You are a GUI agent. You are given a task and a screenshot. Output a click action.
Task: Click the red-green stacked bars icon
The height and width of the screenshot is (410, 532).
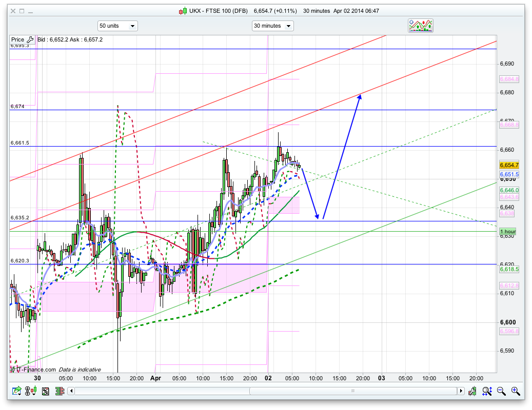[x=61, y=391]
